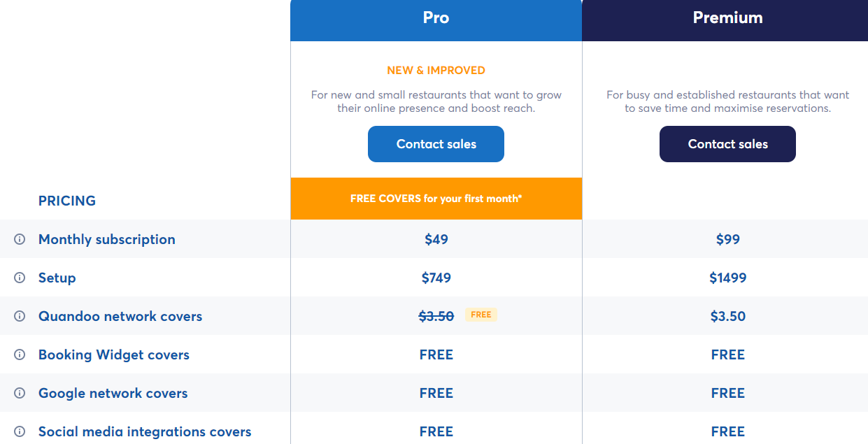Click the PRICING section heading
868x444 pixels.
(x=67, y=201)
